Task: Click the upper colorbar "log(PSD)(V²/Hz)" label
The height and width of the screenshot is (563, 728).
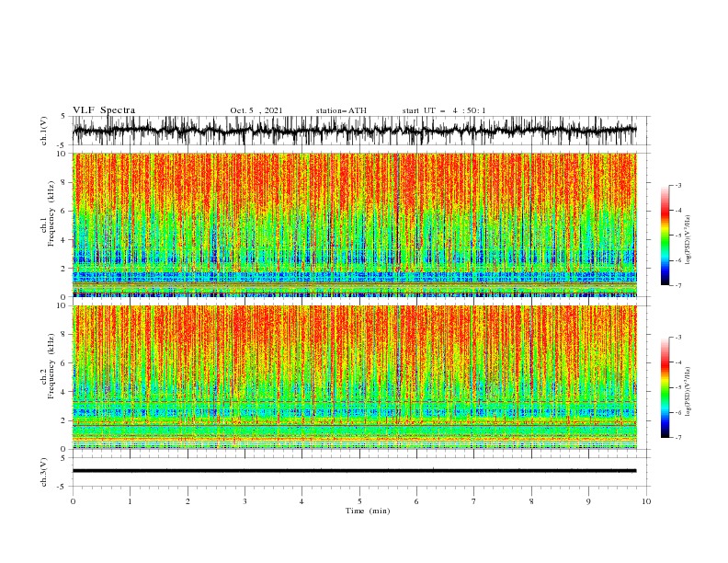Action: pos(688,240)
